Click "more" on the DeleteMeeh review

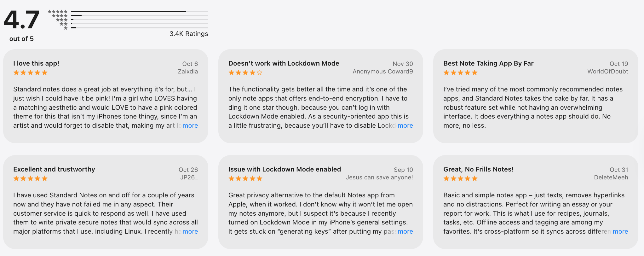click(620, 231)
